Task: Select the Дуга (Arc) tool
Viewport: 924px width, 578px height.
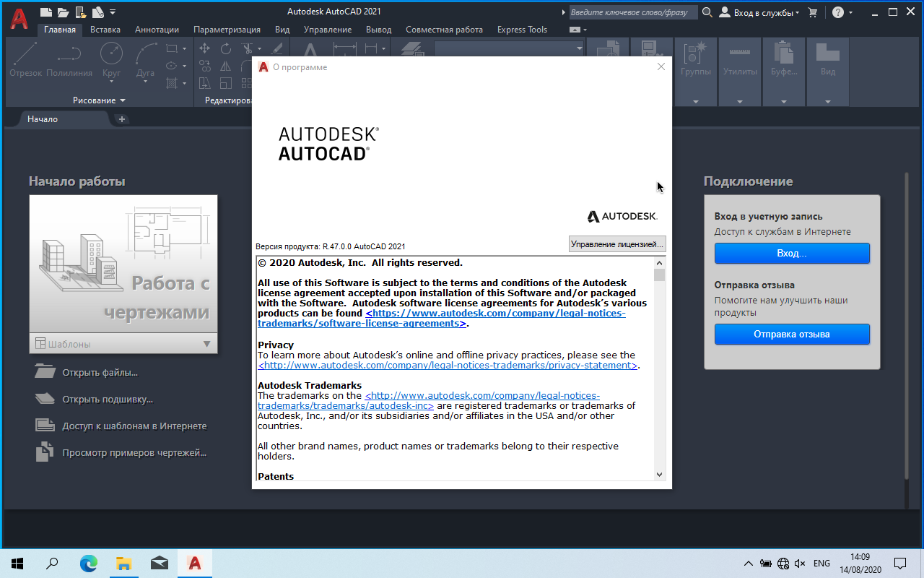Action: [146, 61]
